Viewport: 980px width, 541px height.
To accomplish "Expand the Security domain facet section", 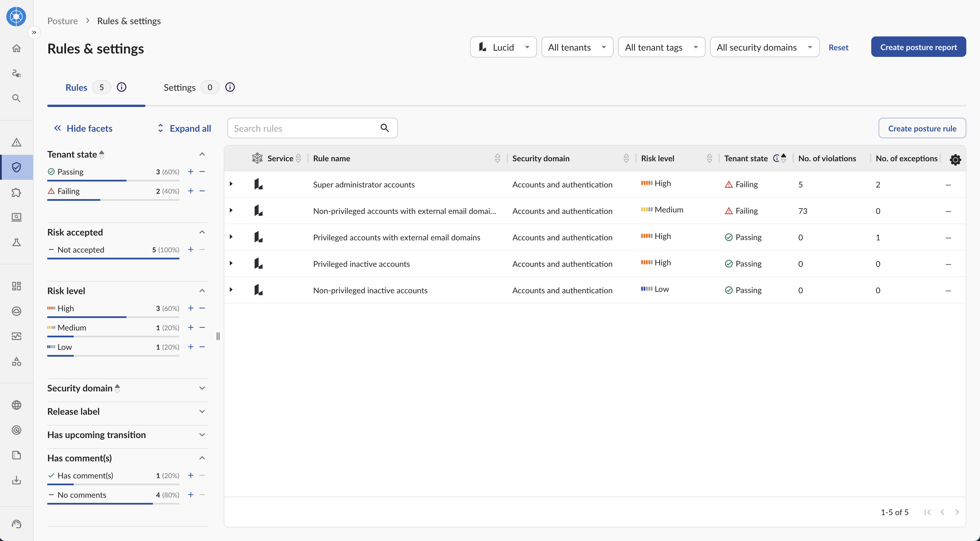I will tap(202, 388).
